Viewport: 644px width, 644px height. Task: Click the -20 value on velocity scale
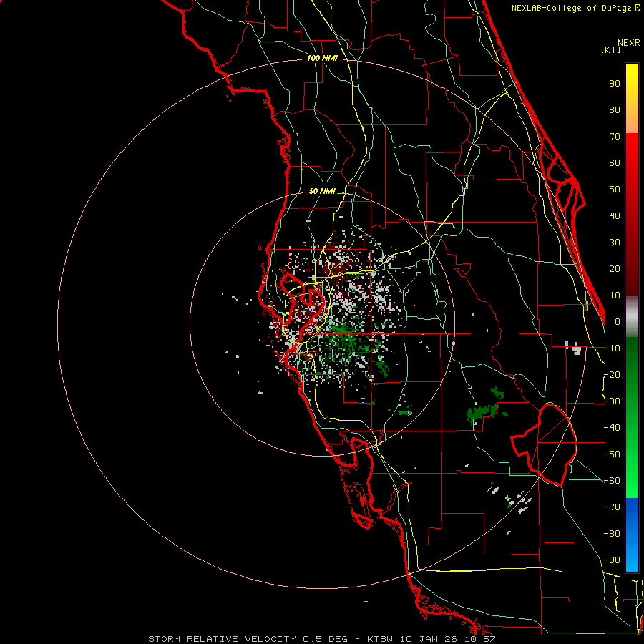(612, 374)
